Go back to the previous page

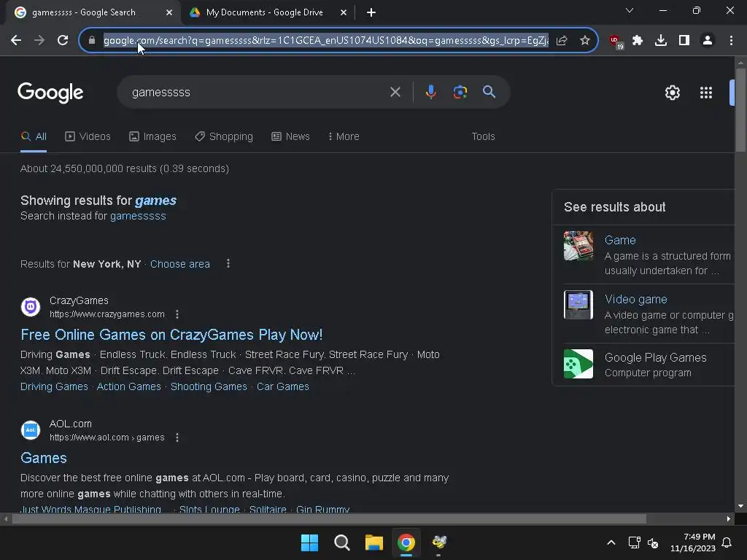point(16,41)
